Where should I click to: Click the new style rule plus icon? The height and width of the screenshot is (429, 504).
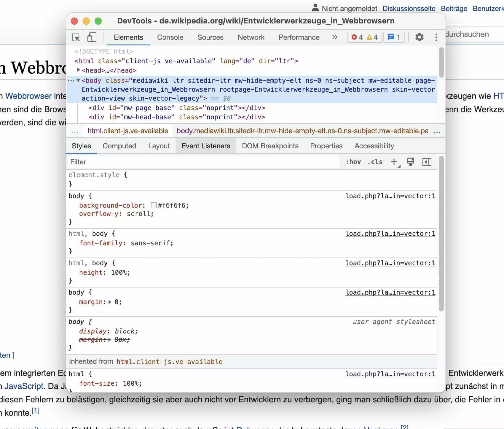coord(394,162)
